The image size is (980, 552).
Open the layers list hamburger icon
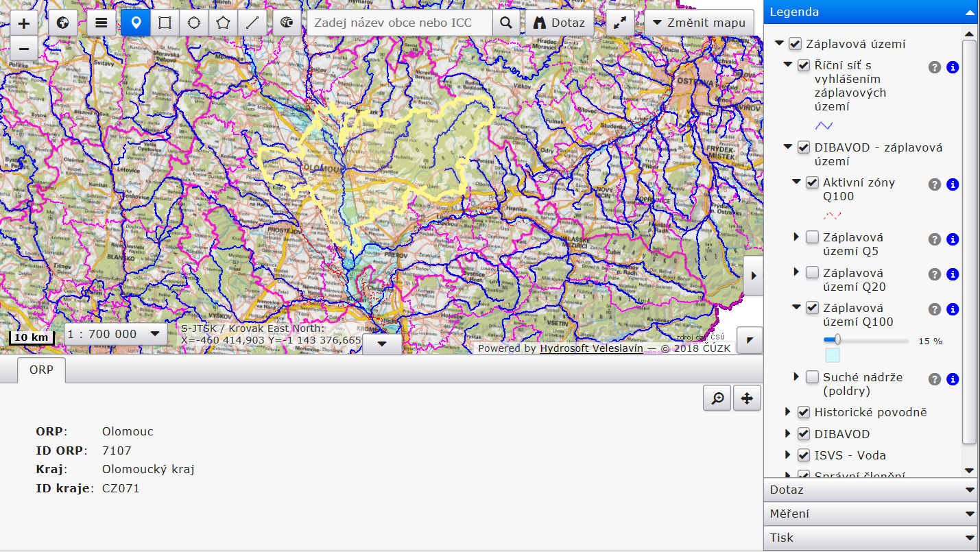[101, 23]
